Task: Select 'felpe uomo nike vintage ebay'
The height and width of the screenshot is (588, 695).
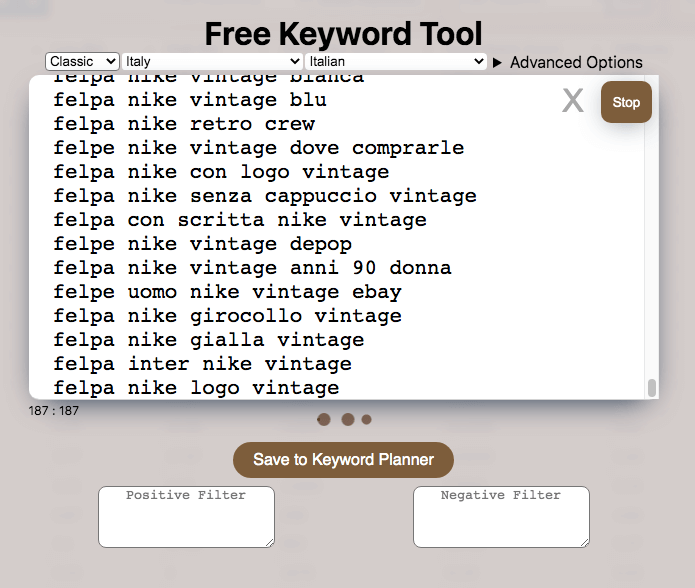Action: pyautogui.click(x=227, y=292)
